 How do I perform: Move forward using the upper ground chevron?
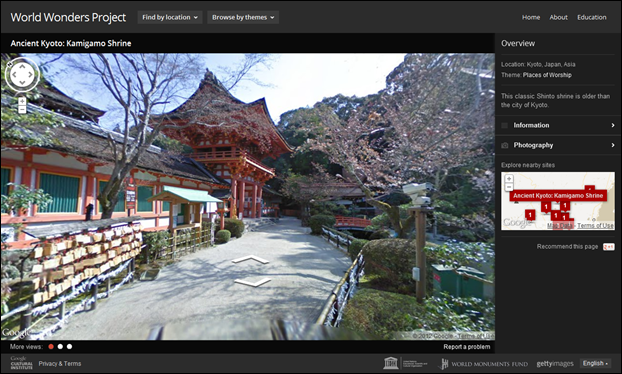(x=250, y=259)
